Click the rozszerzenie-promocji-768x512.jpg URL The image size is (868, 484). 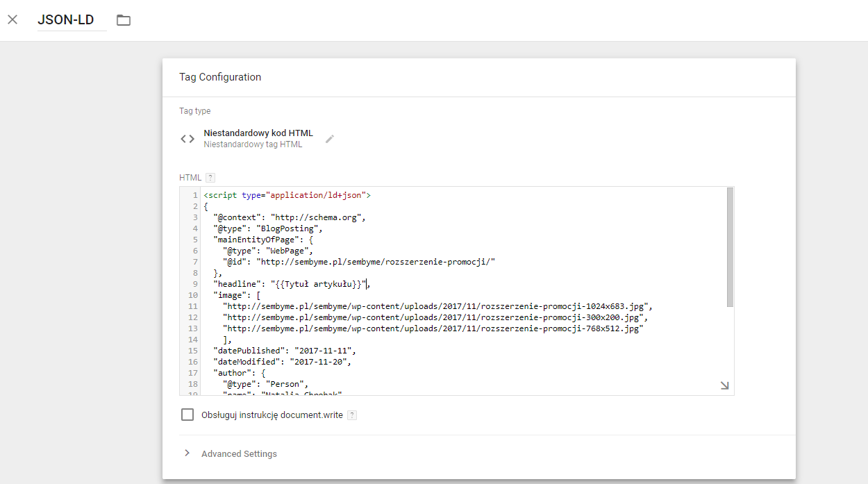[x=433, y=328]
